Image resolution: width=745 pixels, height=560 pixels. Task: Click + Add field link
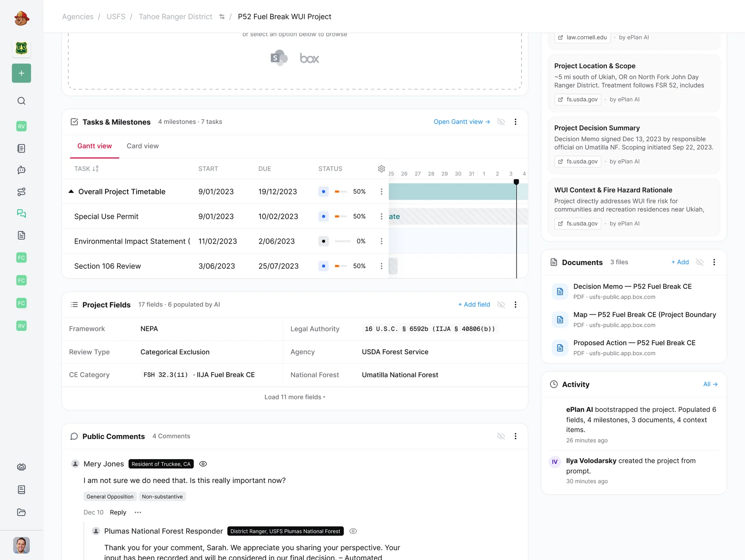(x=474, y=304)
